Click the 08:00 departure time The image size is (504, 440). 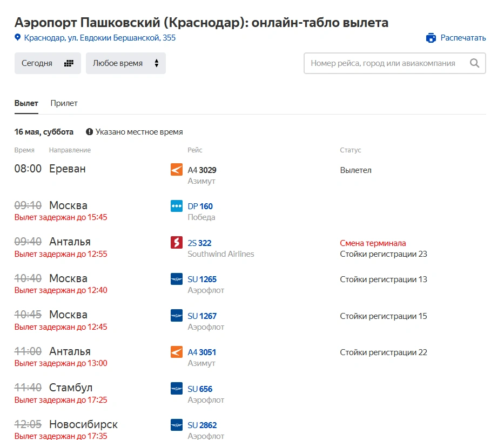(28, 169)
